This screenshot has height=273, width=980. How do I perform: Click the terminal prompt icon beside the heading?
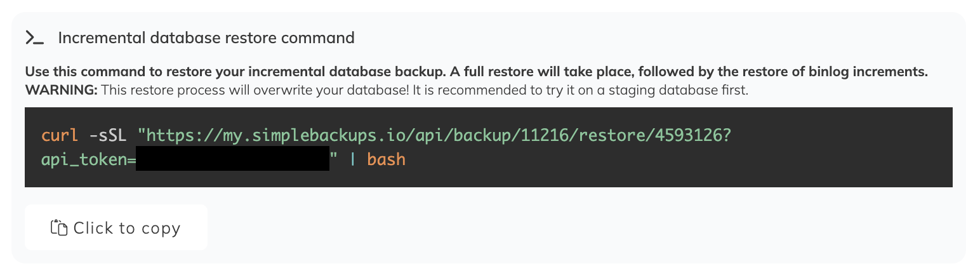tap(34, 38)
